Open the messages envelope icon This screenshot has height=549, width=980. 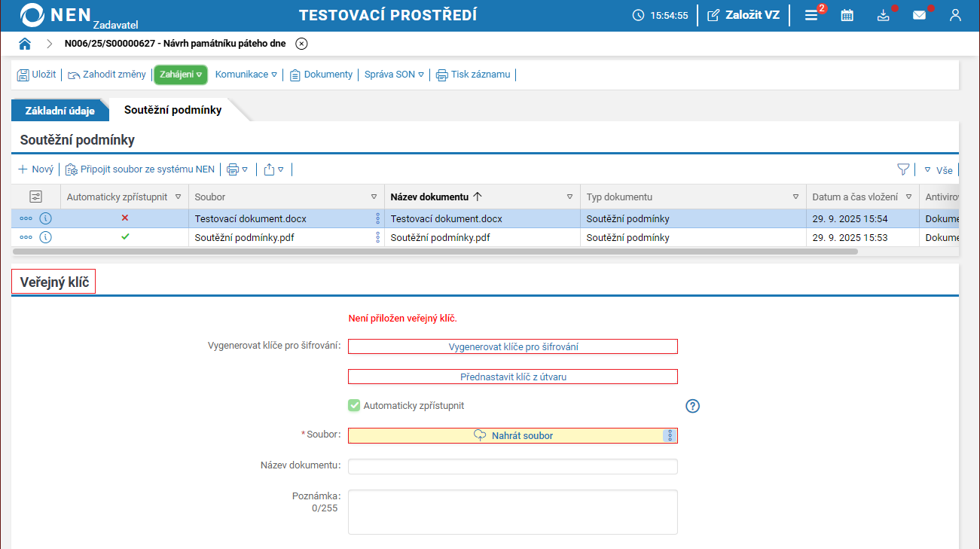coord(919,15)
